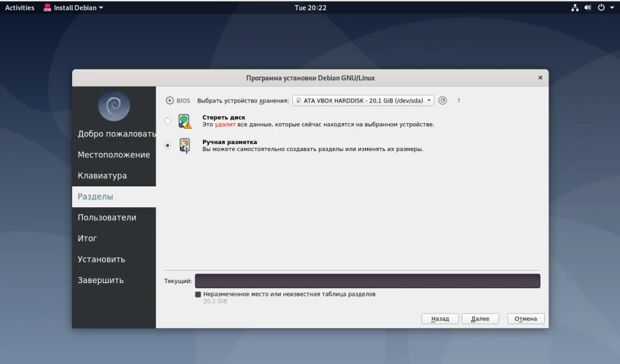Viewport: 620px width, 364px height.
Task: Select the 'Ручная разметка' radio button
Action: [168, 145]
